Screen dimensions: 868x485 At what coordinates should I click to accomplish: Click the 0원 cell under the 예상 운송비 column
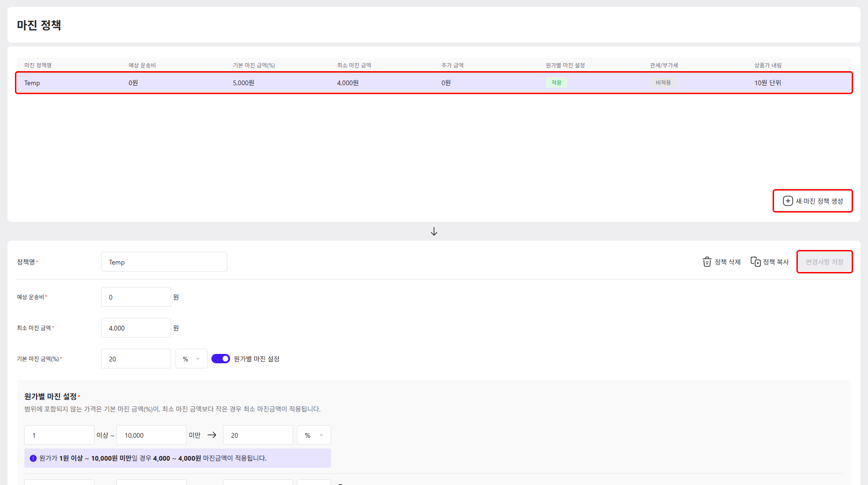point(133,83)
